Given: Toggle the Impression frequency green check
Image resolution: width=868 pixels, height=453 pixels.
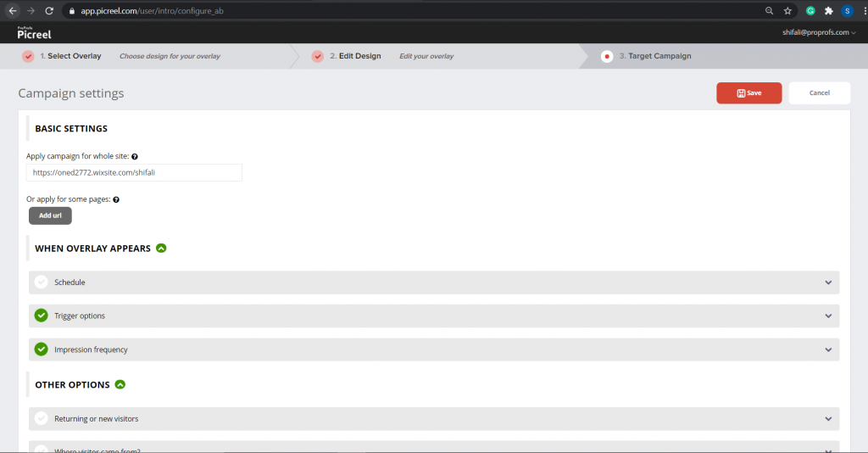Looking at the screenshot, I should (41, 350).
